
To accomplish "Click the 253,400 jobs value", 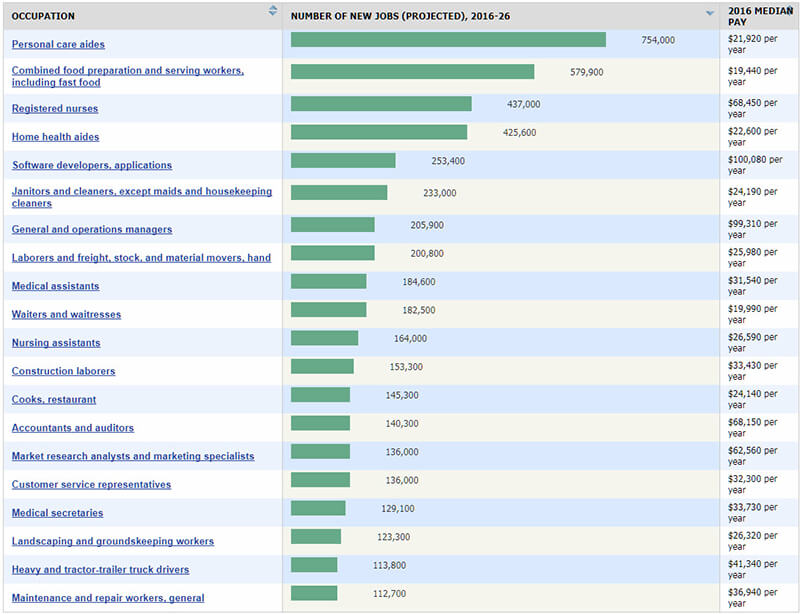I will pyautogui.click(x=448, y=161).
